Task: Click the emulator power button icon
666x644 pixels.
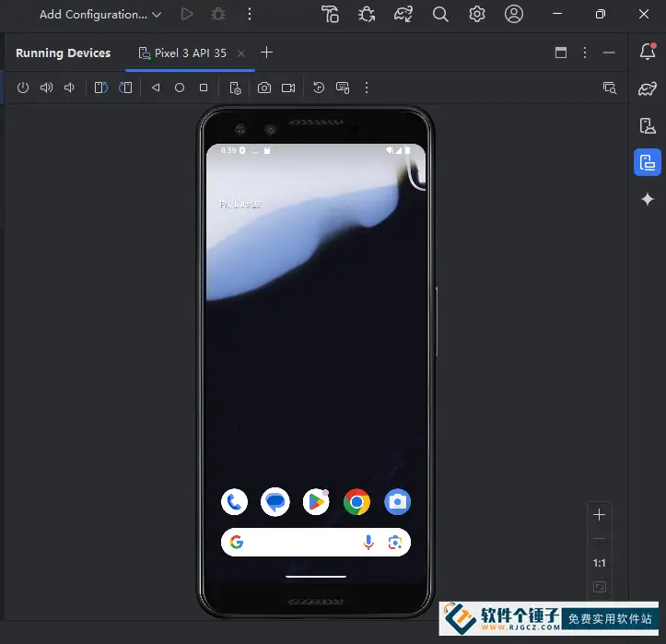Action: pyautogui.click(x=23, y=88)
